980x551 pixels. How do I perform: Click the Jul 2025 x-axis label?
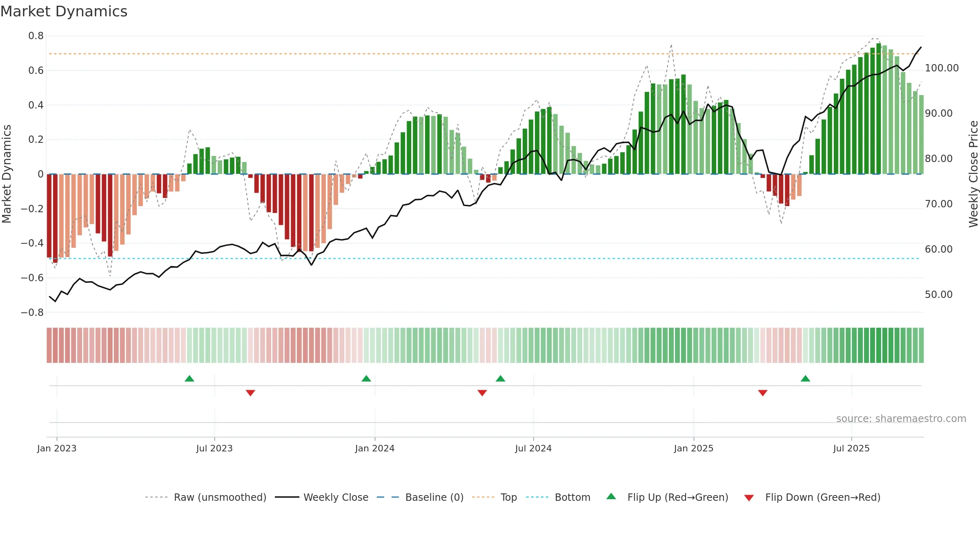(851, 448)
